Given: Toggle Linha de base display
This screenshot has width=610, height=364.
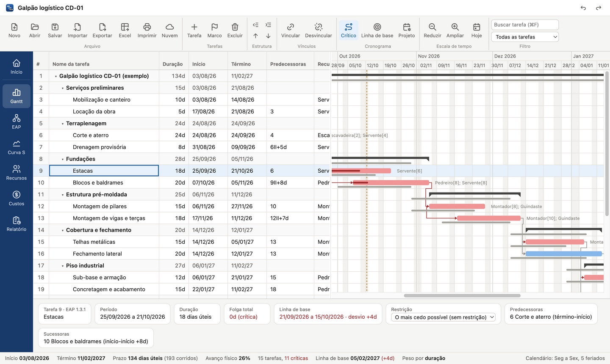Looking at the screenshot, I should coord(377,30).
